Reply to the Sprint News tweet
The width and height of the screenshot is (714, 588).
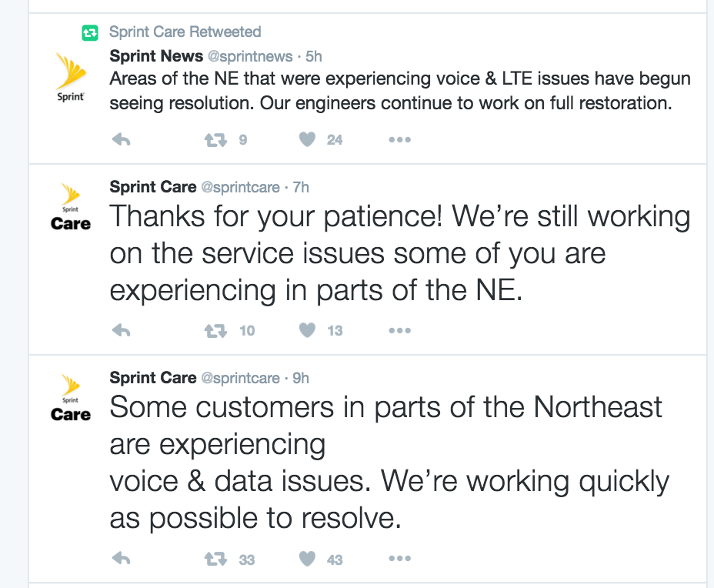122,139
